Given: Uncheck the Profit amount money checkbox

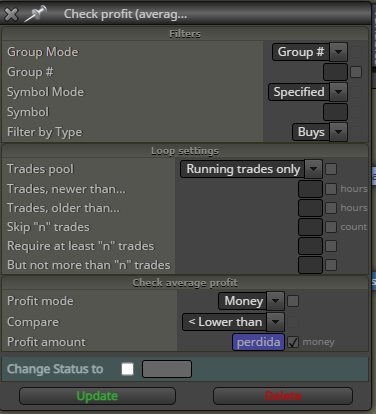Looking at the screenshot, I should tap(293, 342).
